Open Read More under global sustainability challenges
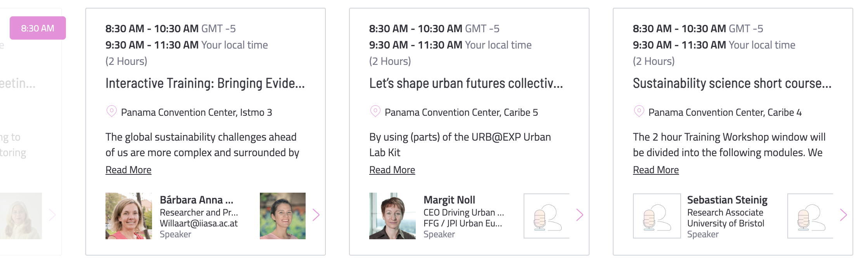868x268 pixels. (128, 170)
